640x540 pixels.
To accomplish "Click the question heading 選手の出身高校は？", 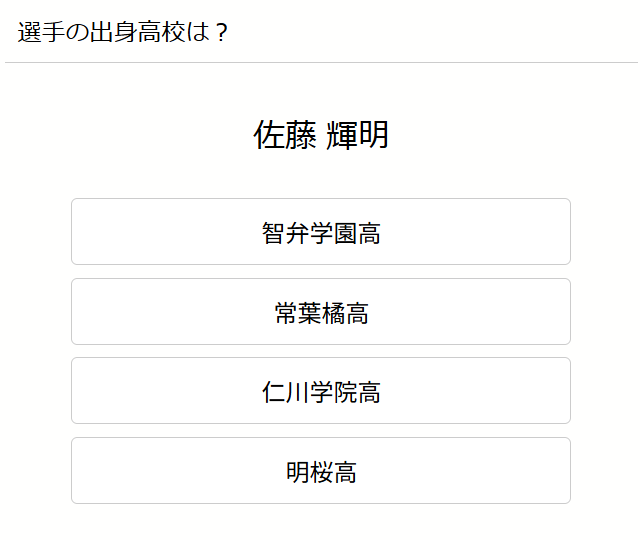I will (x=124, y=32).
